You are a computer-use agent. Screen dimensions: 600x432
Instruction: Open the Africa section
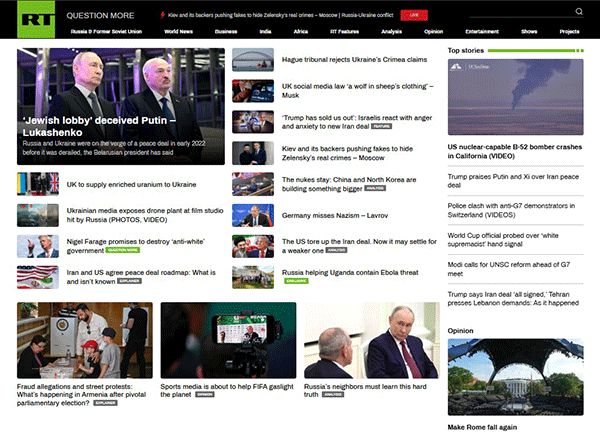[301, 32]
